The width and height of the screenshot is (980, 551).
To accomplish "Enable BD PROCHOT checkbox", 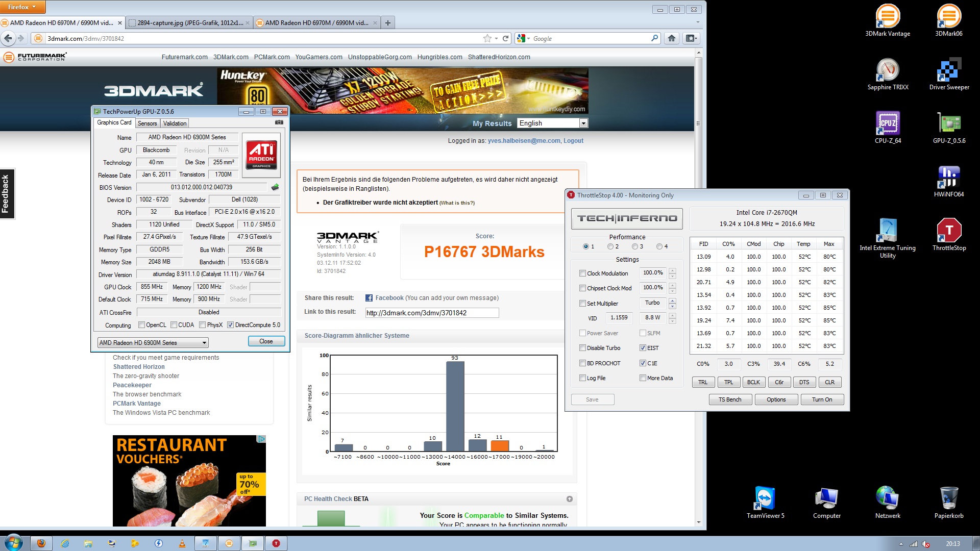I will [x=582, y=363].
